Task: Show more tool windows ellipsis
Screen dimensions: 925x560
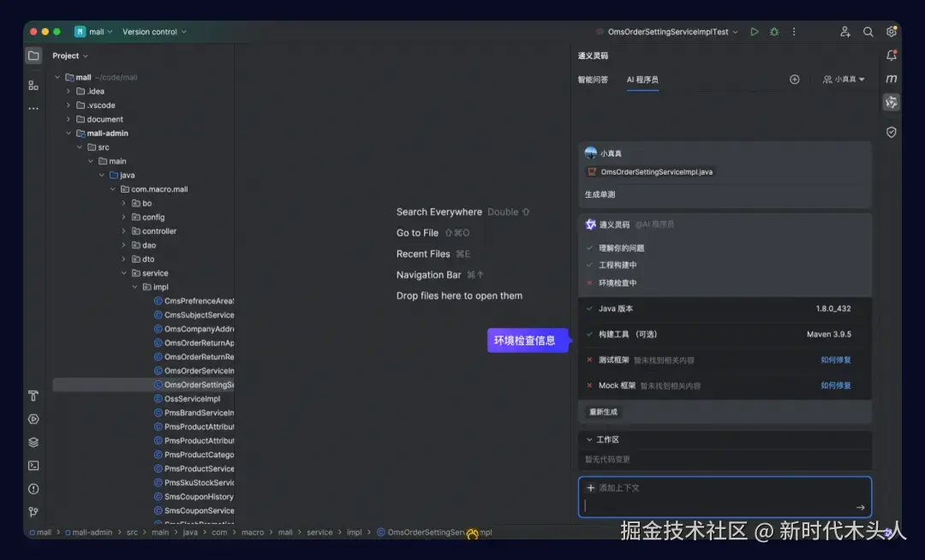Action: click(33, 109)
